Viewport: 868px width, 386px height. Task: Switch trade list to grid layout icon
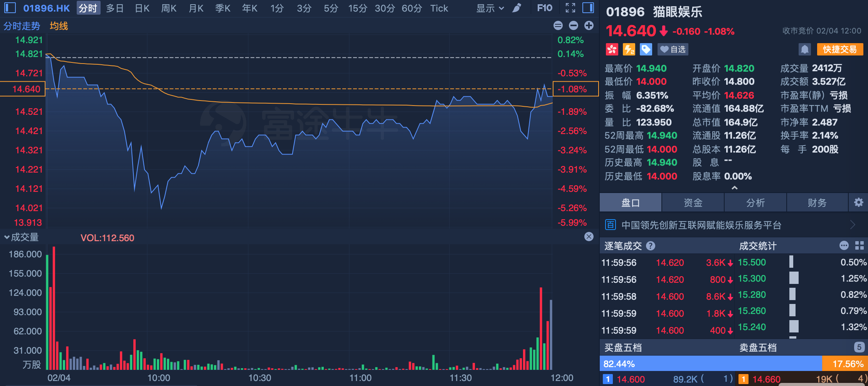click(860, 246)
